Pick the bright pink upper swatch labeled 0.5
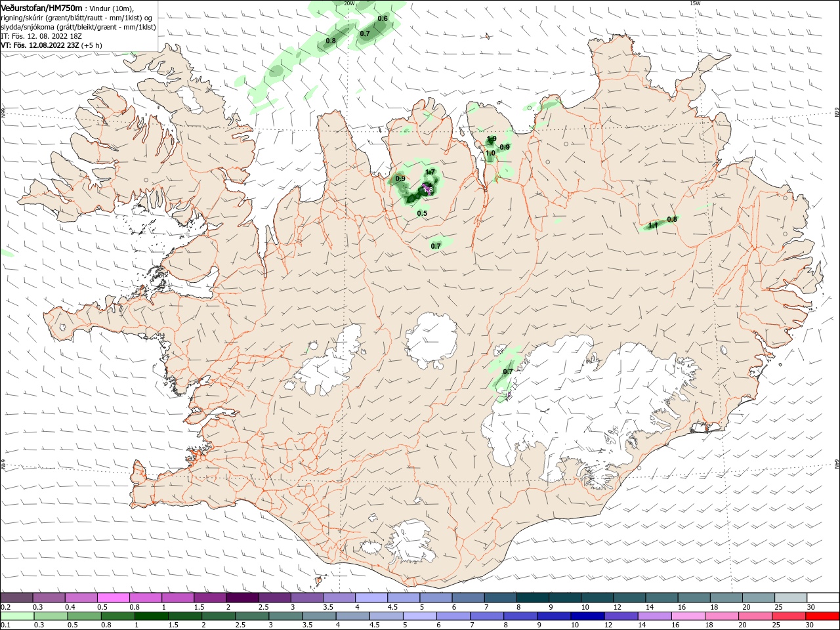The width and height of the screenshot is (840, 630). point(113,598)
